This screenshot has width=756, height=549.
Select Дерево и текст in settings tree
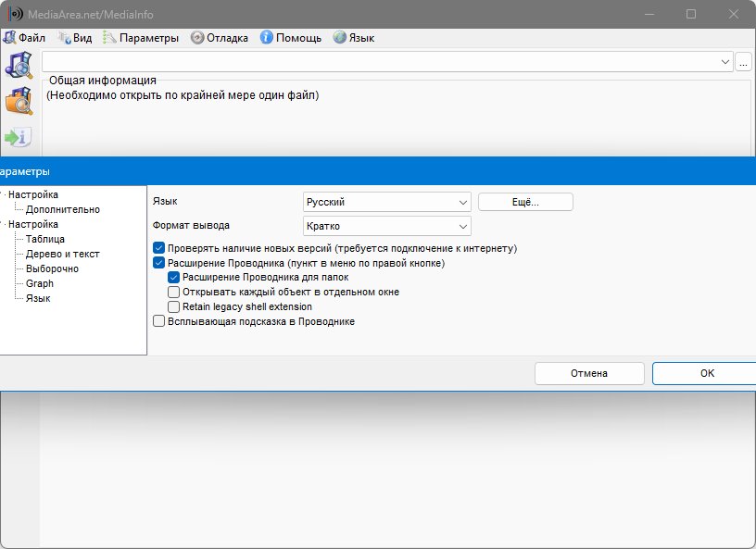tap(62, 254)
